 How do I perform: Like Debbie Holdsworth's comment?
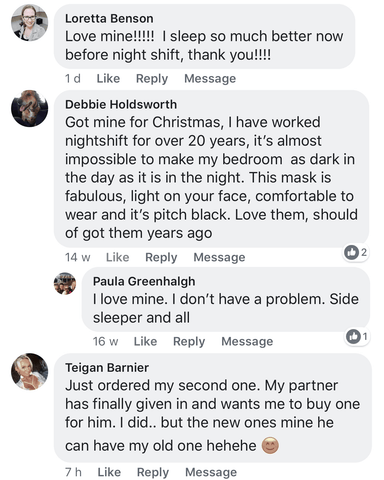tap(118, 257)
